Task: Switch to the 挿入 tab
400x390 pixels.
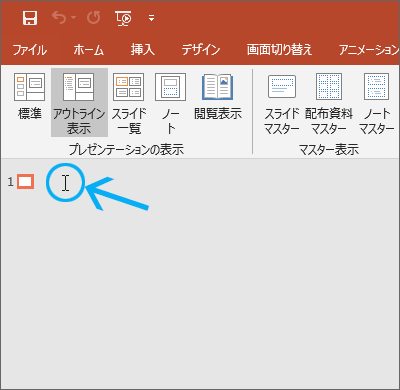Action: pyautogui.click(x=143, y=50)
